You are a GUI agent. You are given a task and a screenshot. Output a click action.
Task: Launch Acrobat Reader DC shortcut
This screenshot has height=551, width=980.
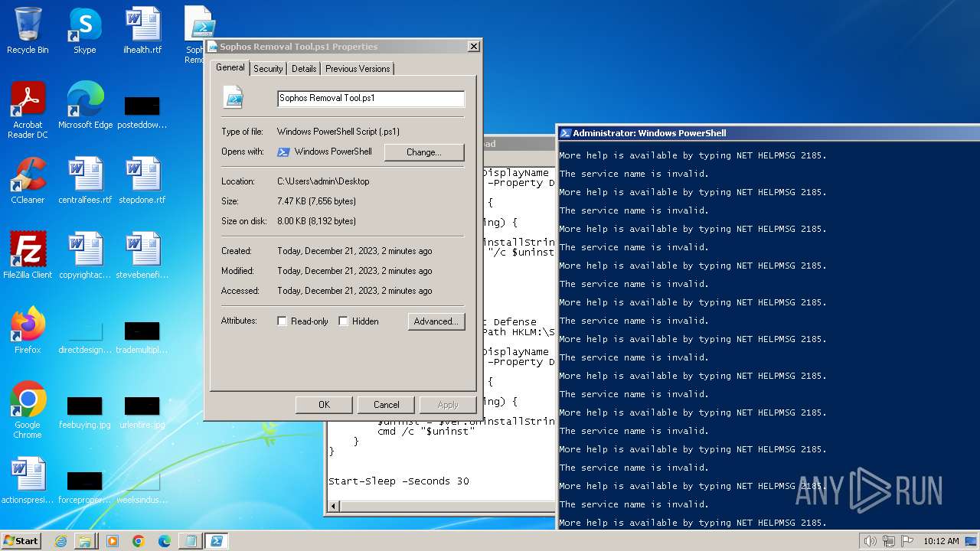(x=28, y=110)
